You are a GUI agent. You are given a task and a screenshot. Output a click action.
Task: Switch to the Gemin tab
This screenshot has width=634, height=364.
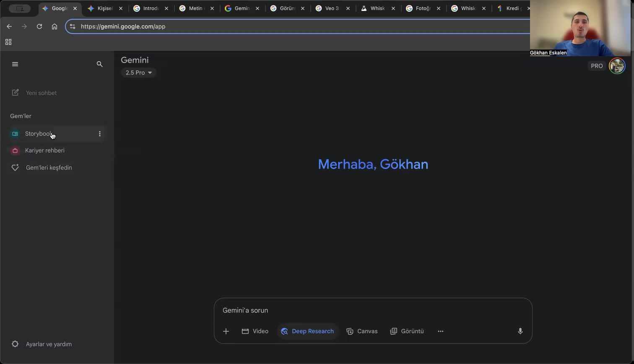242,8
